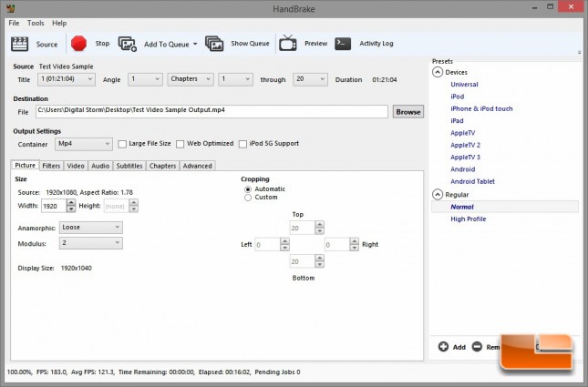Click the HandBrake app icon in title bar
The height and width of the screenshot is (387, 588).
11,8
